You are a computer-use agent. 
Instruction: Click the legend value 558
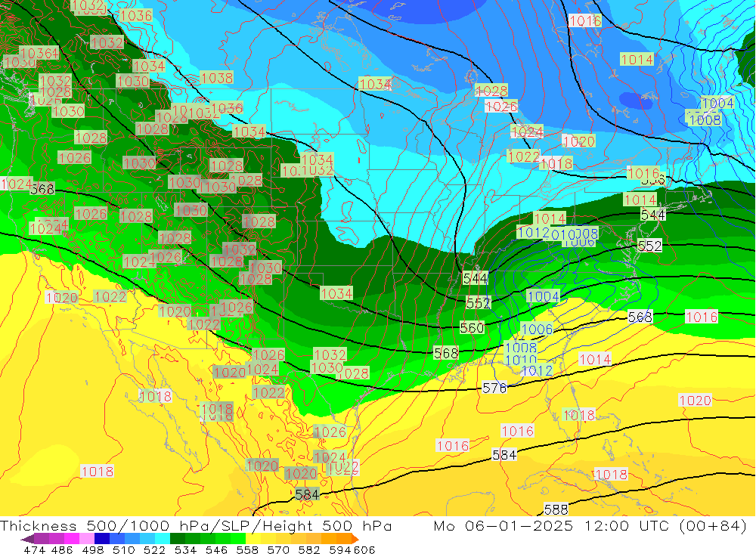(247, 549)
